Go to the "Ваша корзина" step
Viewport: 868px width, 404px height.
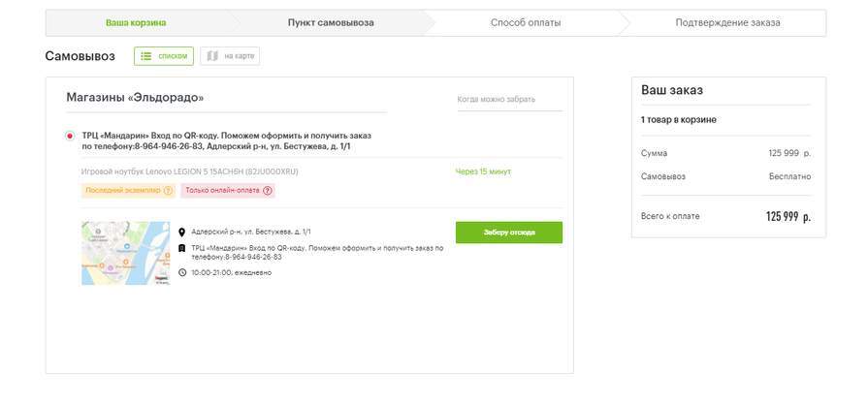[136, 23]
